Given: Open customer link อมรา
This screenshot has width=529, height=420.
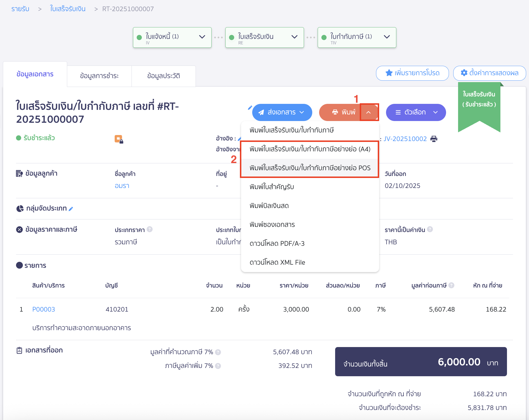Looking at the screenshot, I should coord(122,185).
